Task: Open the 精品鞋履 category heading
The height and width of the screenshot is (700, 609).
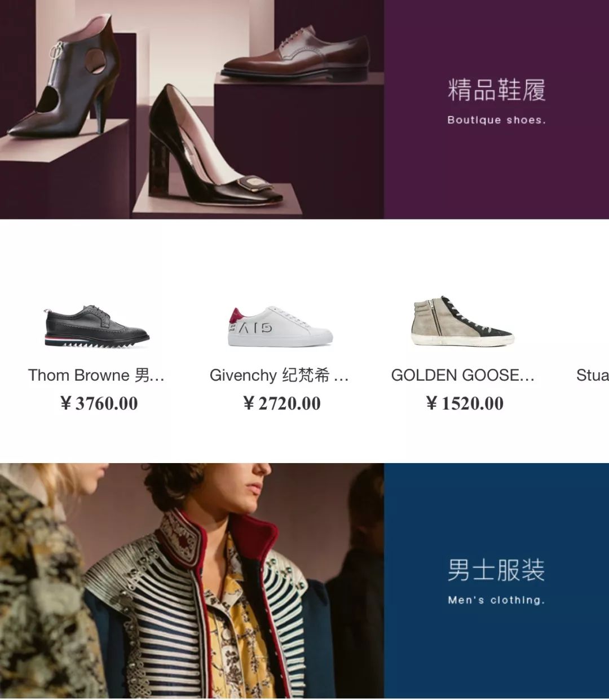Action: click(497, 90)
